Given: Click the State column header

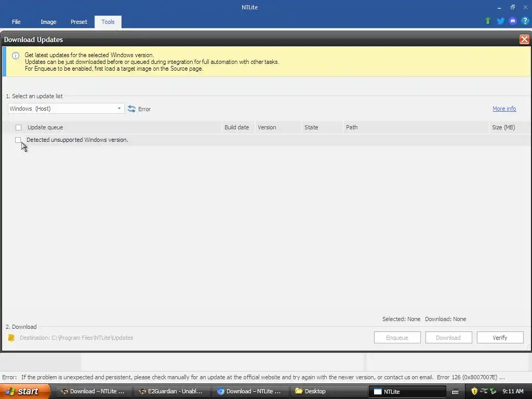Looking at the screenshot, I should click(x=311, y=128).
